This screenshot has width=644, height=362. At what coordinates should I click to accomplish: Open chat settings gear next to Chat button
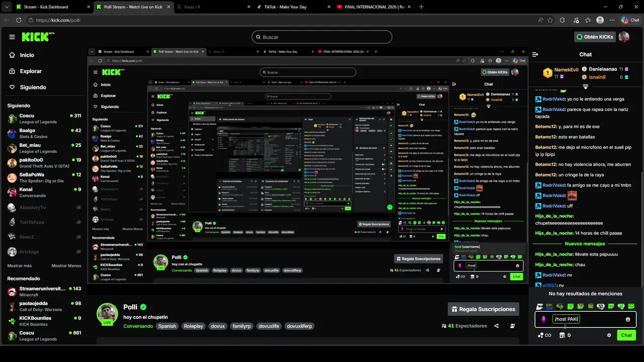click(x=609, y=335)
